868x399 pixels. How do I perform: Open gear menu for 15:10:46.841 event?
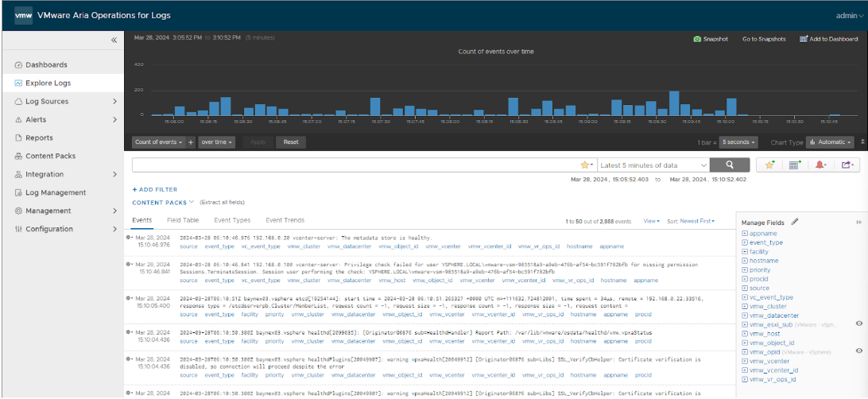pyautogui.click(x=129, y=265)
